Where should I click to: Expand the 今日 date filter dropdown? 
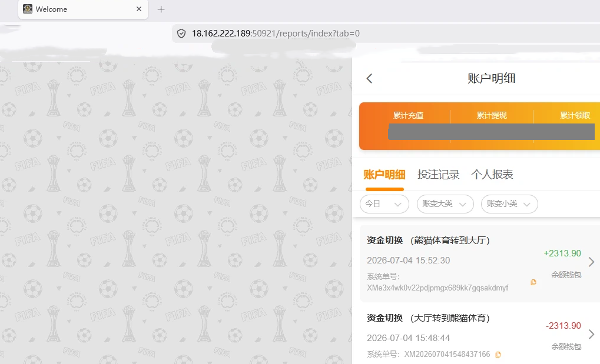384,204
